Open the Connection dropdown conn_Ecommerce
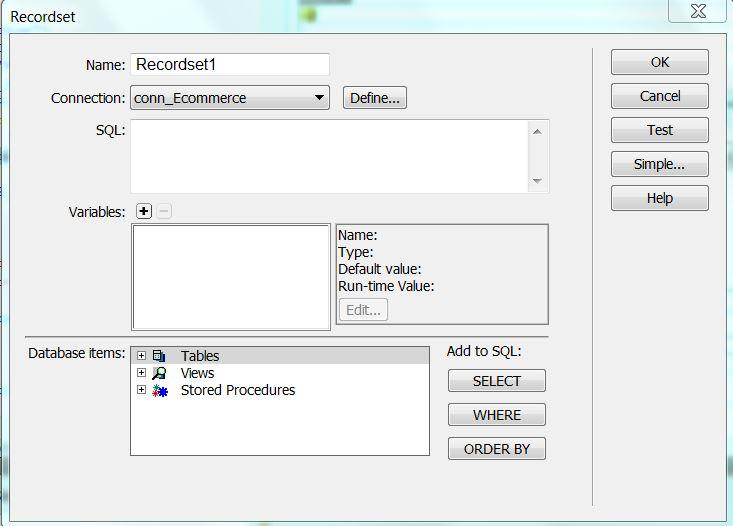733x526 pixels. pyautogui.click(x=230, y=98)
